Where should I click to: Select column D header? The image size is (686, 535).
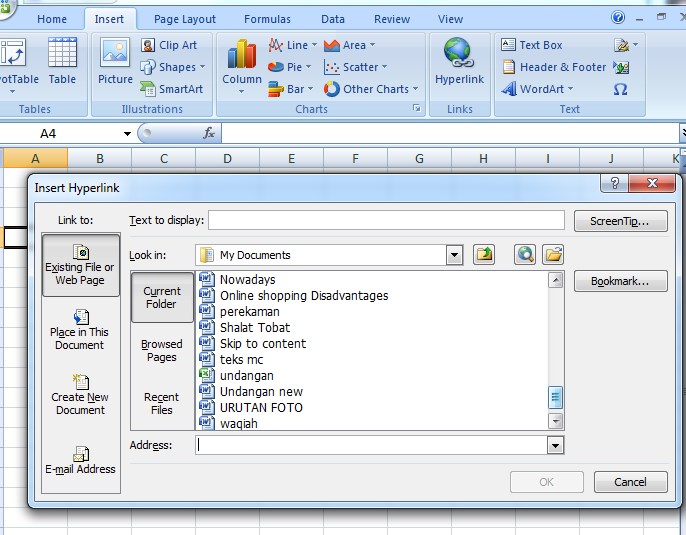[x=228, y=158]
